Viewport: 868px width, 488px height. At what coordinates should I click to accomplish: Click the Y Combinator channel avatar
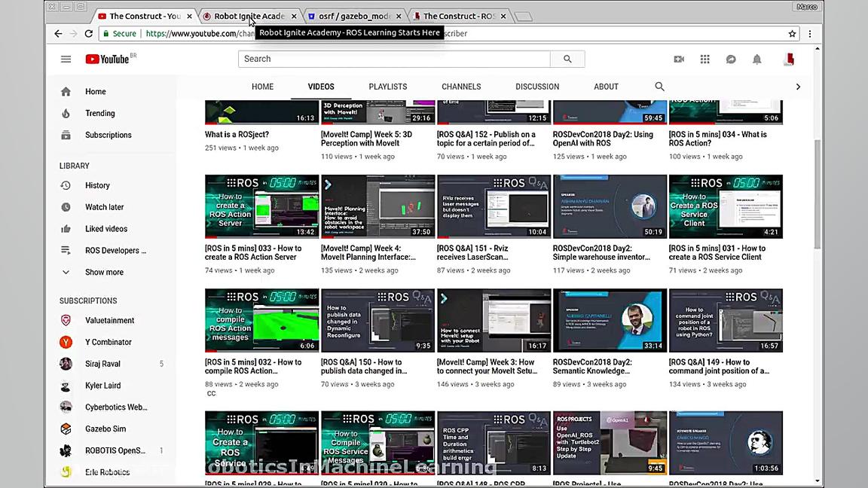66,342
